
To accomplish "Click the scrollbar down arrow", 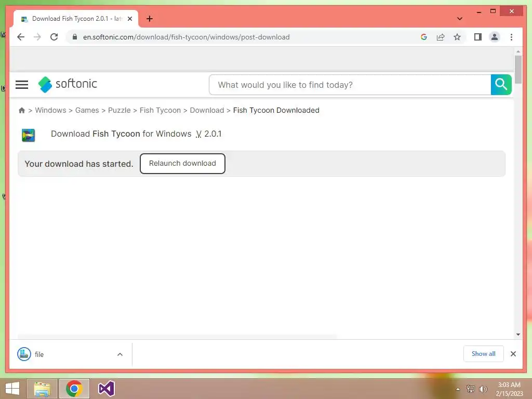I will pyautogui.click(x=518, y=335).
